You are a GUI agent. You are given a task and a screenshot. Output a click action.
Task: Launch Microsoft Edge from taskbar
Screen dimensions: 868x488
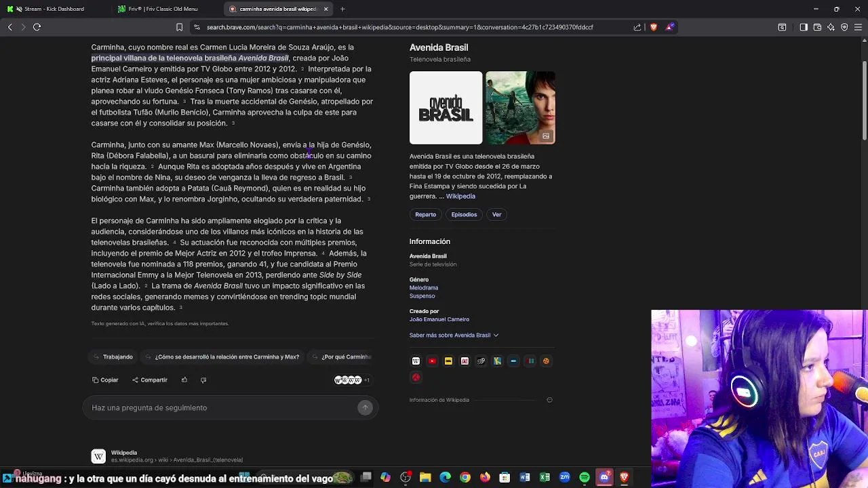click(445, 478)
